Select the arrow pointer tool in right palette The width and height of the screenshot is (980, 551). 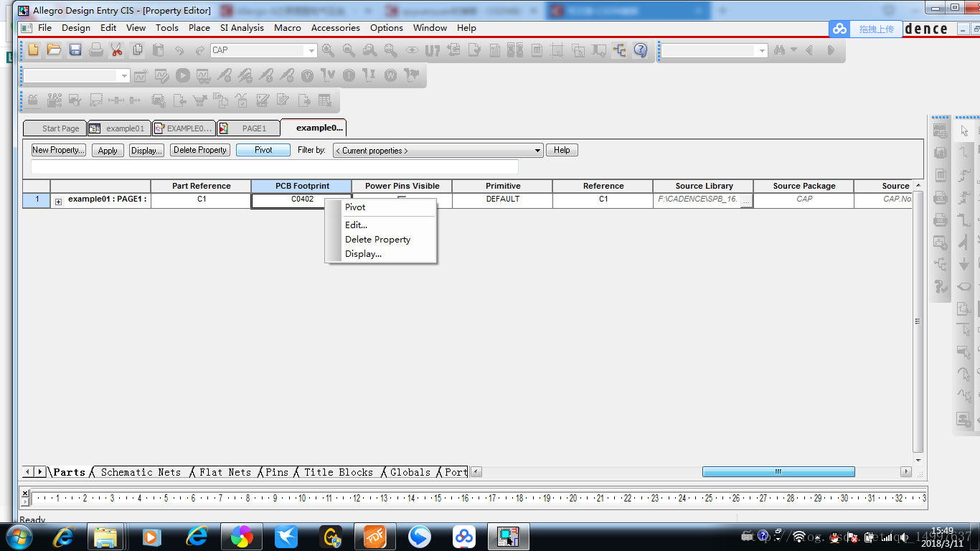tap(964, 131)
